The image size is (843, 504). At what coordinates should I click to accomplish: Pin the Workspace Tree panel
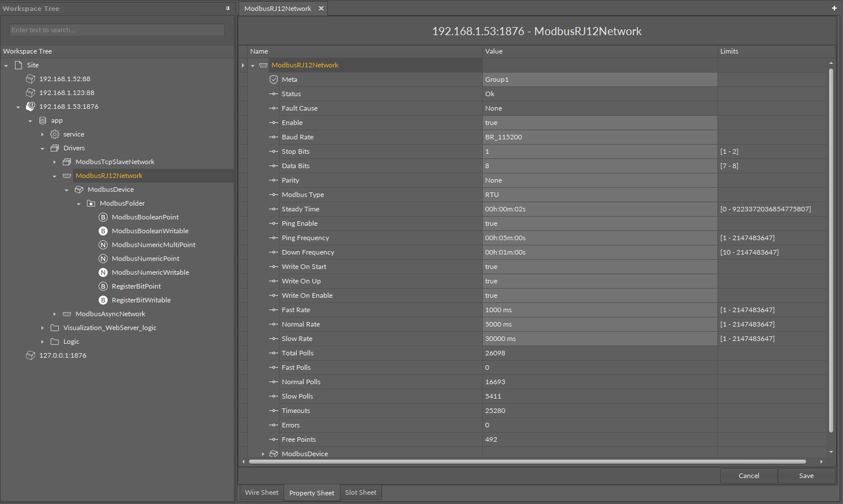point(228,9)
